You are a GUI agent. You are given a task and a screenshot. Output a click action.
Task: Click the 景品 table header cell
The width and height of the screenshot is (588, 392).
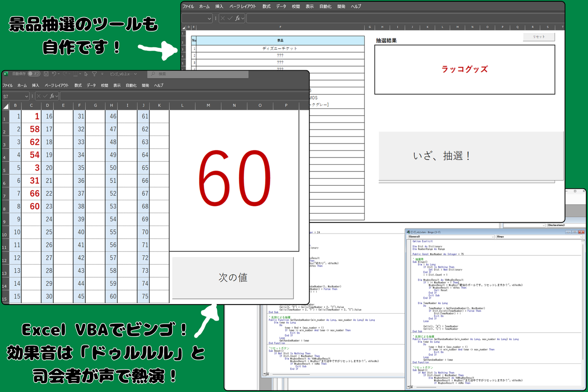coord(280,40)
